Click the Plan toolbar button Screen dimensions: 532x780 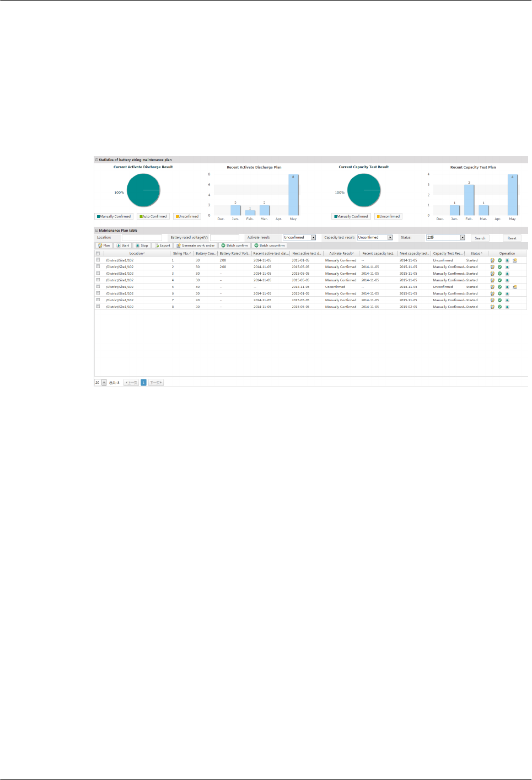pos(104,245)
